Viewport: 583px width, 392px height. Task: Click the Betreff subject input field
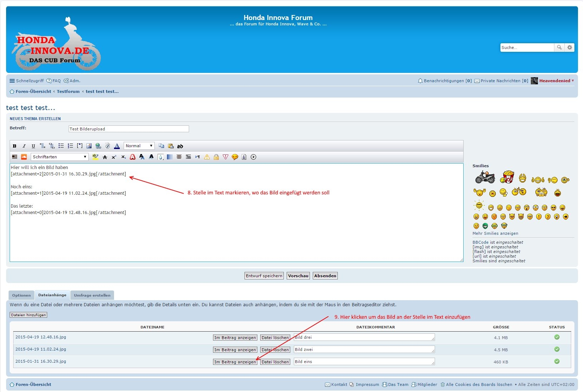tap(129, 129)
